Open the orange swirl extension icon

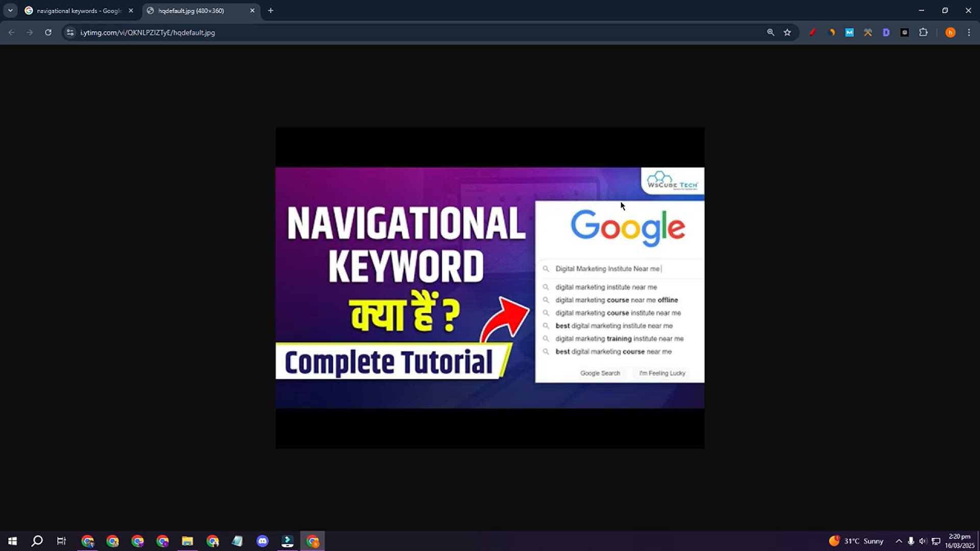click(x=831, y=33)
